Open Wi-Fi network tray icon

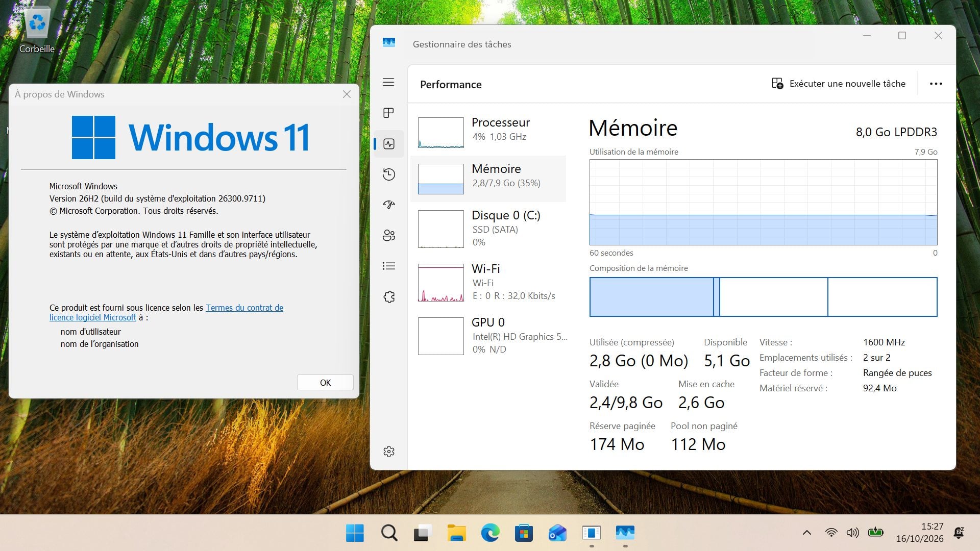tap(831, 533)
